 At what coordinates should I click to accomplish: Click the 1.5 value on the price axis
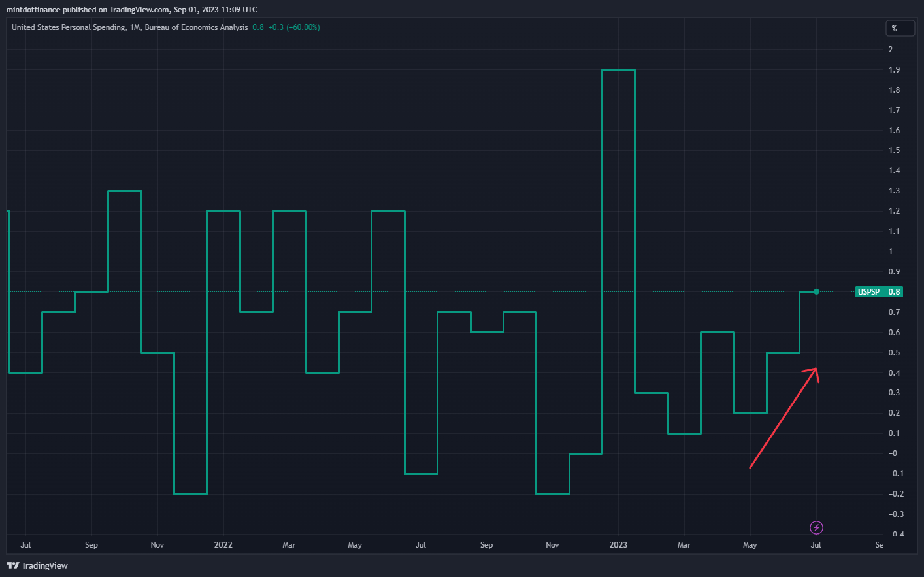894,150
